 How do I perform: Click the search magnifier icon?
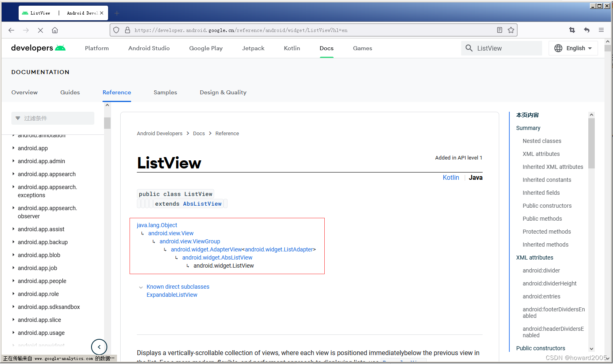coord(469,48)
